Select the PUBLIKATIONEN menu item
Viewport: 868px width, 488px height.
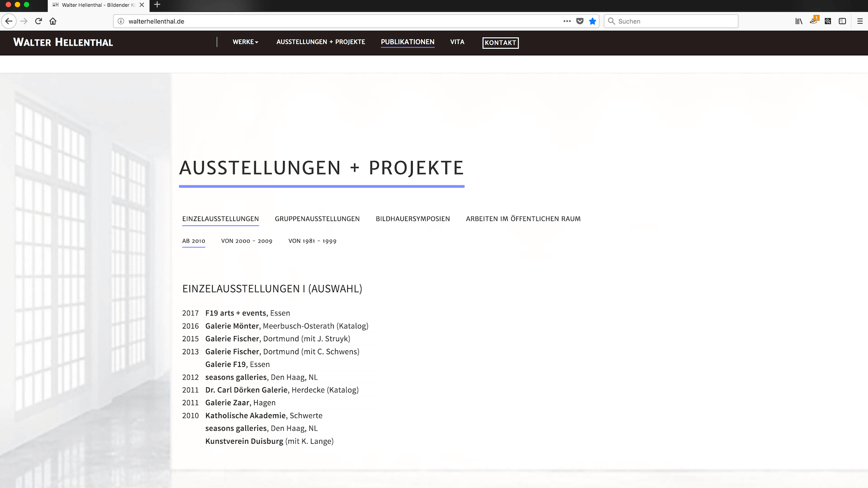pyautogui.click(x=407, y=42)
